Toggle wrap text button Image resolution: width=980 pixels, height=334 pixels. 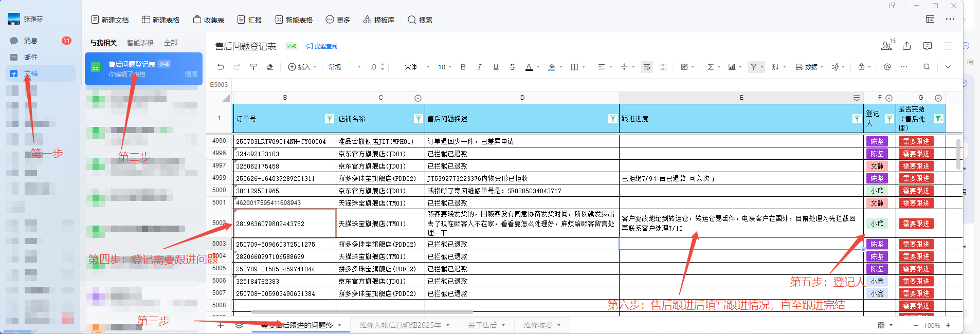coord(647,67)
